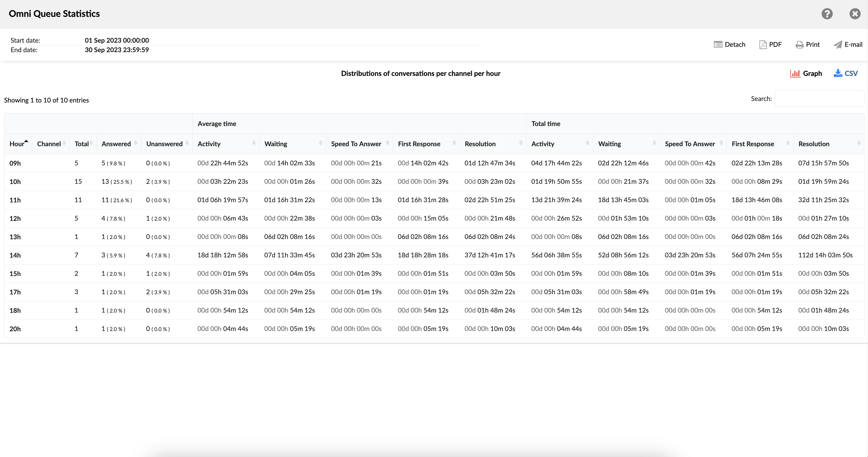Send report via E-mail icon

click(x=838, y=44)
